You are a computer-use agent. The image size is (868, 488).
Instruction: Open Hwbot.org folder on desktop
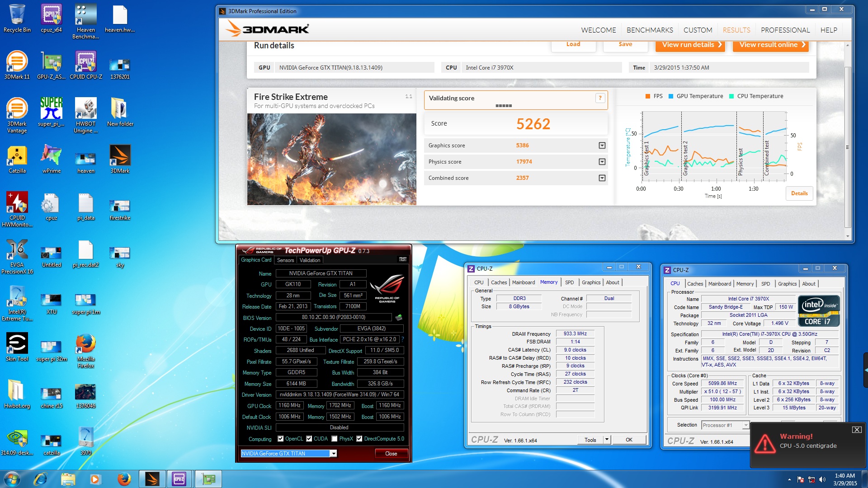click(x=17, y=394)
